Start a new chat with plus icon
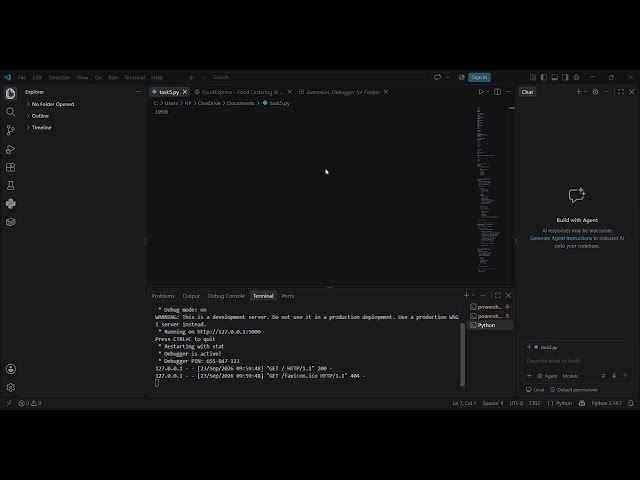The image size is (640, 480). point(578,92)
